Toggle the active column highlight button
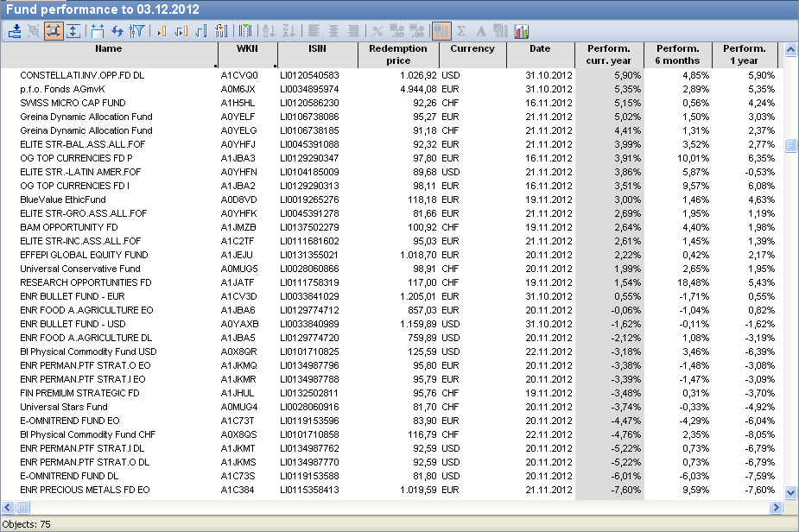The width and height of the screenshot is (799, 532). tap(441, 31)
